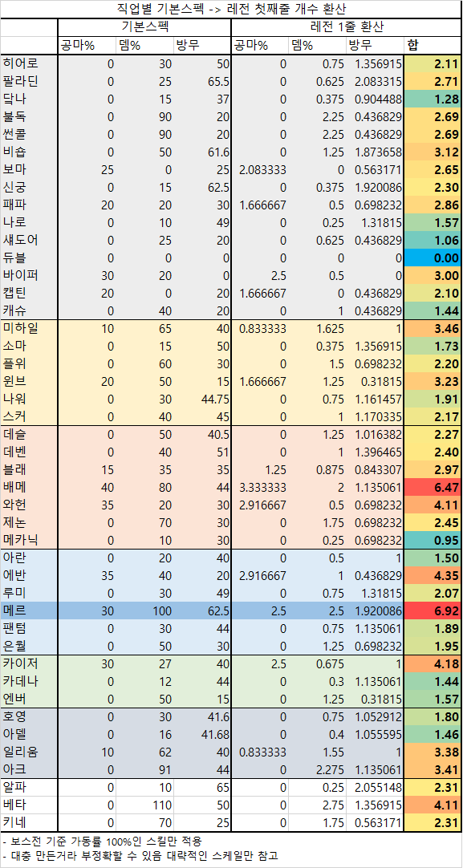Click the 키네 row label

(x=30, y=822)
